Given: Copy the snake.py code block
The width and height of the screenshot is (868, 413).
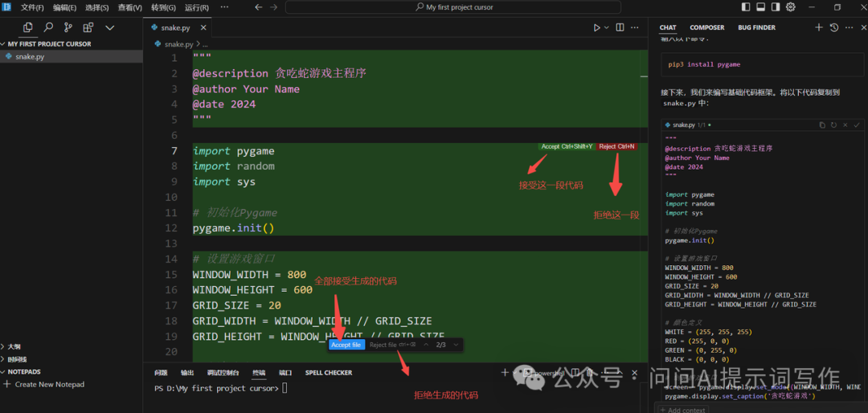Looking at the screenshot, I should click(822, 125).
